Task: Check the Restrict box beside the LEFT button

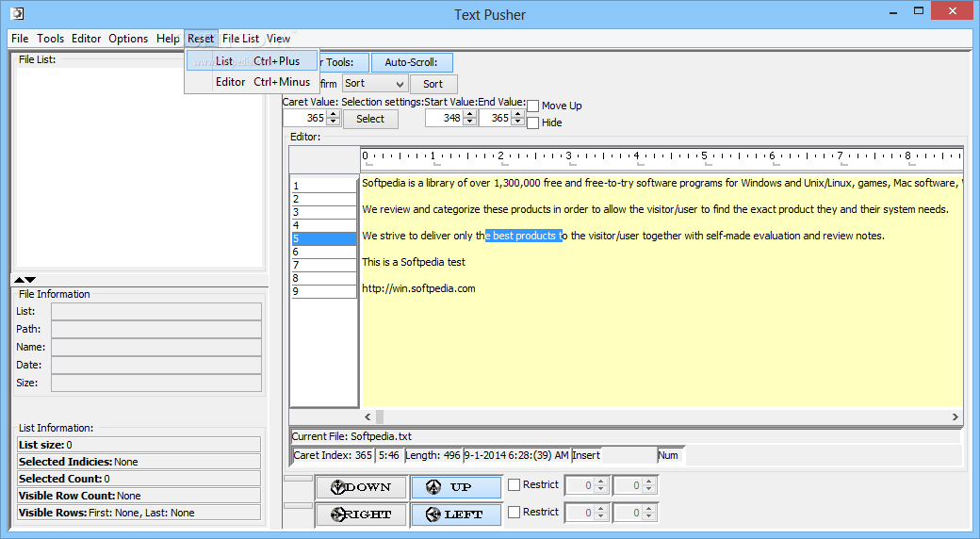Action: pos(514,512)
